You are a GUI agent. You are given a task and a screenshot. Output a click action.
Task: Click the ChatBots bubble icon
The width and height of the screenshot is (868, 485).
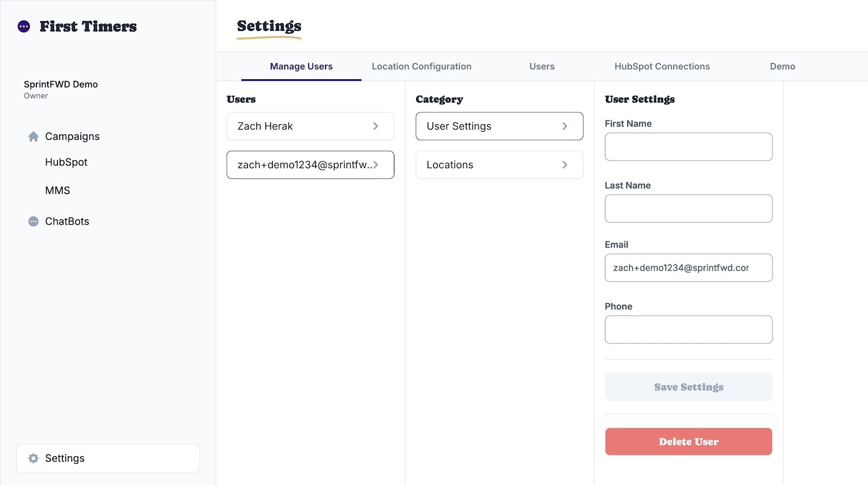click(x=33, y=221)
